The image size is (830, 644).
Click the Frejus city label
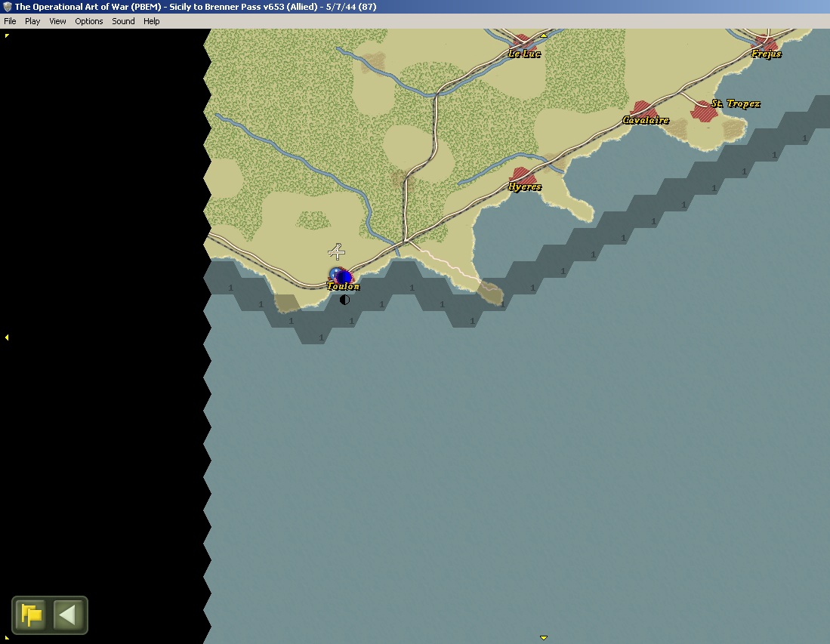coord(766,54)
